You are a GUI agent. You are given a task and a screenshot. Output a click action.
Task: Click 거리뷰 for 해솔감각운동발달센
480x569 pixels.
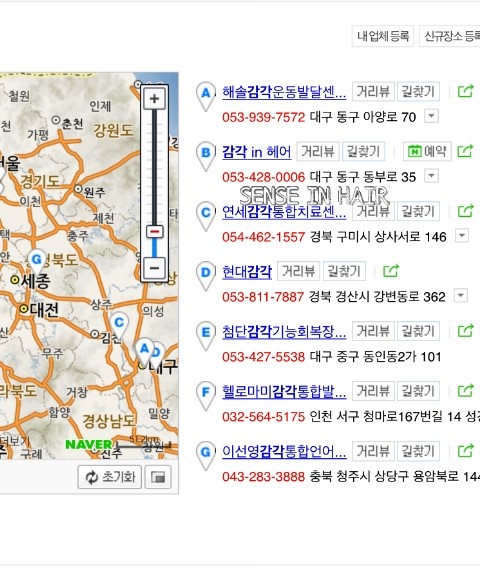(x=373, y=91)
